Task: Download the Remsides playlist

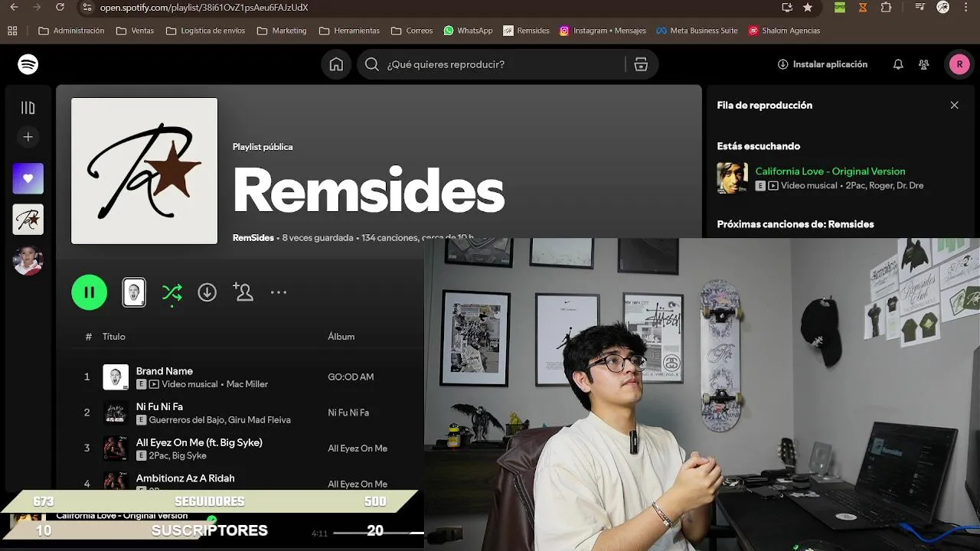Action: (207, 292)
